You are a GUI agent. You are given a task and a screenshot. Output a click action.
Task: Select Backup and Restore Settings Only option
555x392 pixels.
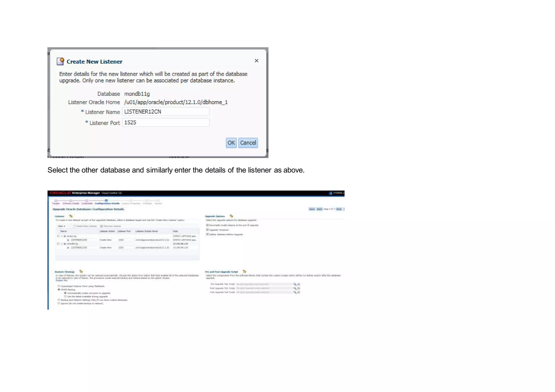[59, 300]
